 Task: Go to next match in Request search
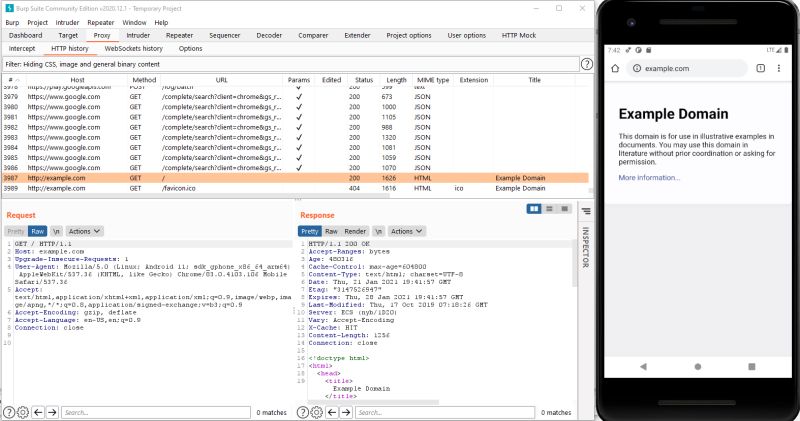pos(52,412)
